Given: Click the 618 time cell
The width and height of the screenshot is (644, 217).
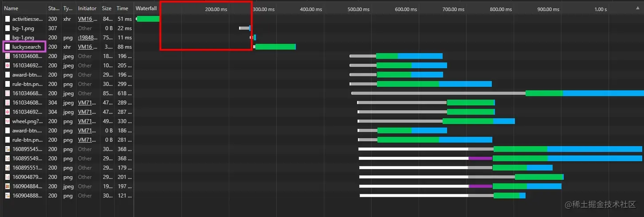Looking at the screenshot, I should point(124,93).
